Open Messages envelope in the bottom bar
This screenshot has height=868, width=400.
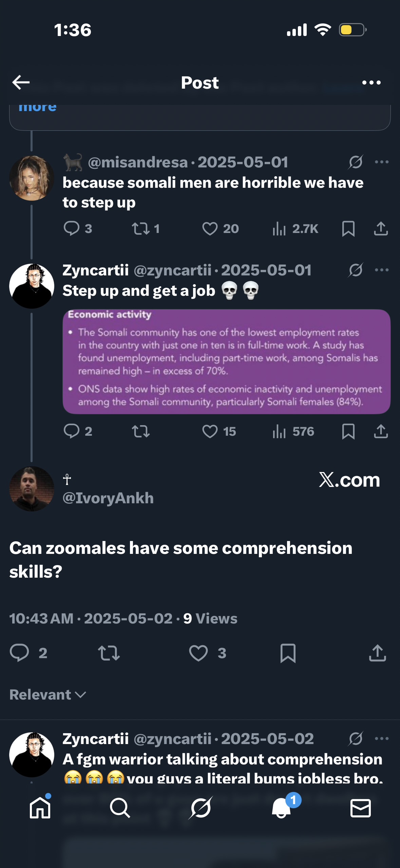coord(360,808)
